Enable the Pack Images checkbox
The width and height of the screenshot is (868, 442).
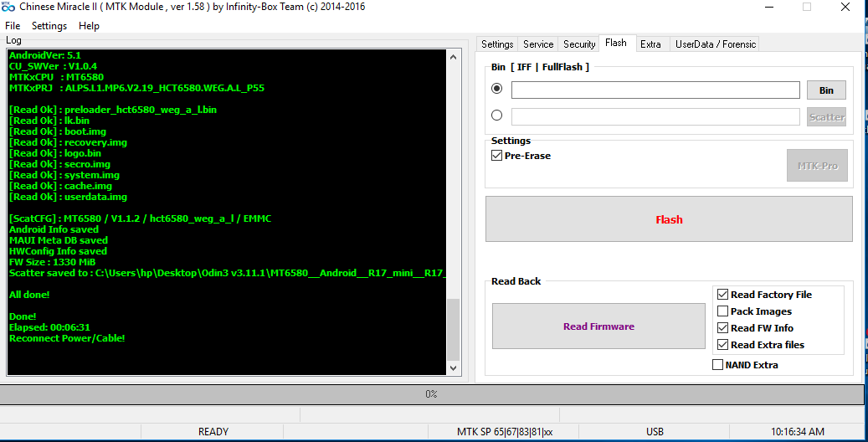click(x=722, y=311)
